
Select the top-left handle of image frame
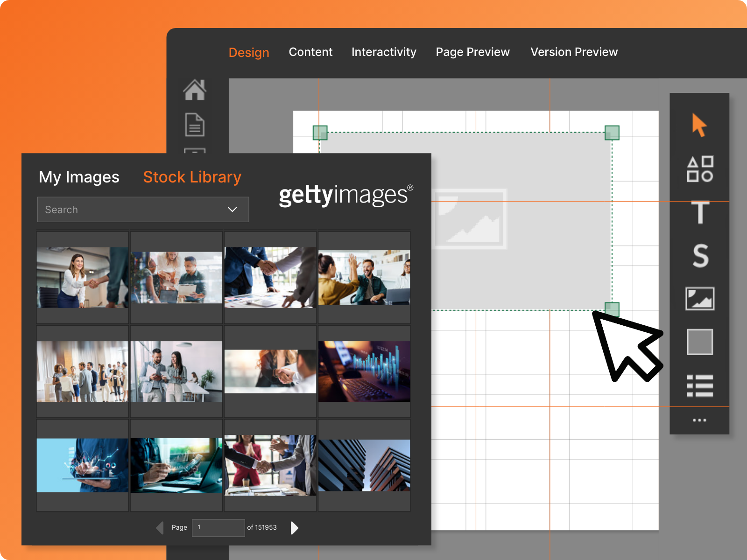(x=320, y=133)
